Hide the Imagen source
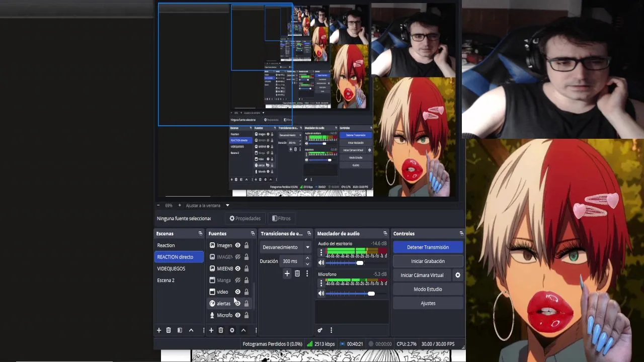Image resolution: width=644 pixels, height=362 pixels. 238,245
